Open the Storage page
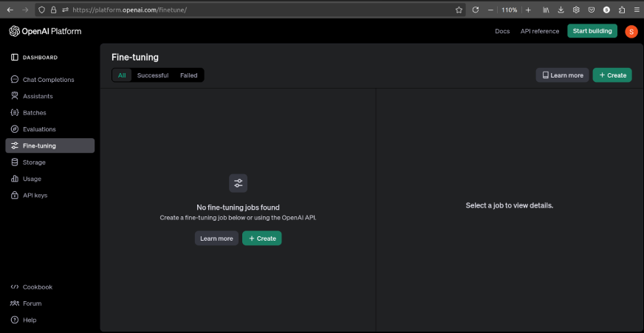Image resolution: width=644 pixels, height=333 pixels. point(50,162)
